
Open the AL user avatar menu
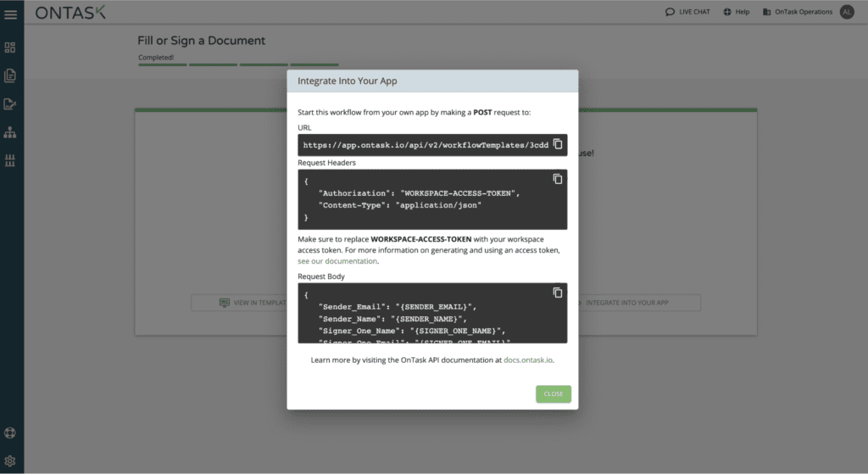(847, 12)
